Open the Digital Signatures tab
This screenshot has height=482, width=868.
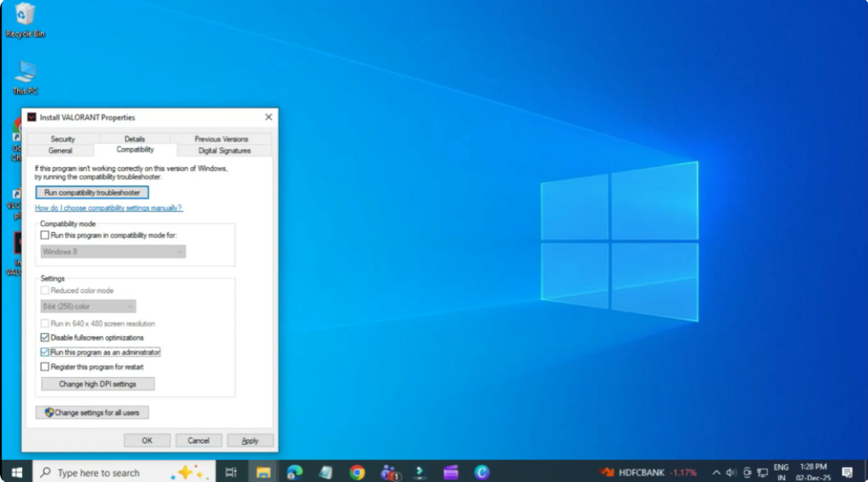tap(224, 151)
